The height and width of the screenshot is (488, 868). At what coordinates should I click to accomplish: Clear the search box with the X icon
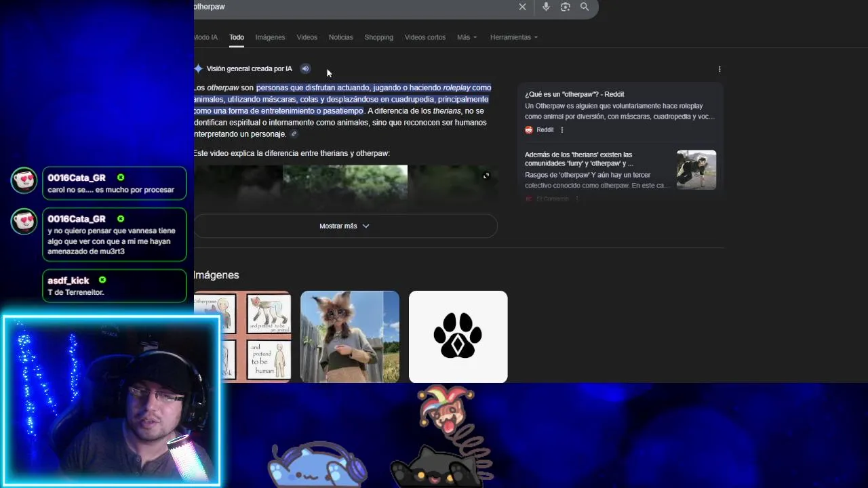pyautogui.click(x=522, y=7)
